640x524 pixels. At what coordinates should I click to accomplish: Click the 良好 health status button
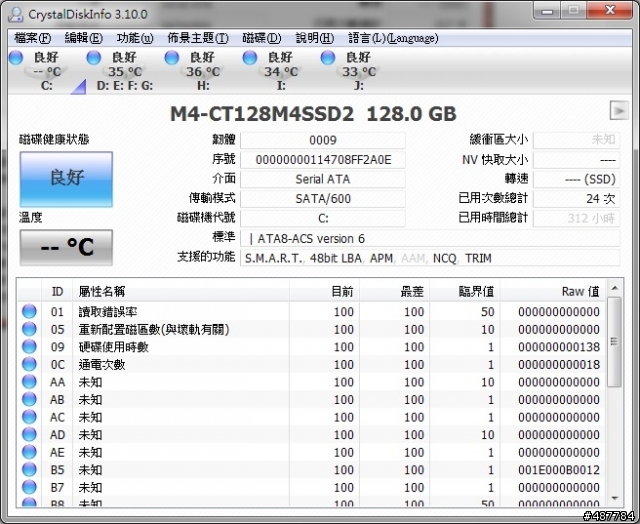66,179
